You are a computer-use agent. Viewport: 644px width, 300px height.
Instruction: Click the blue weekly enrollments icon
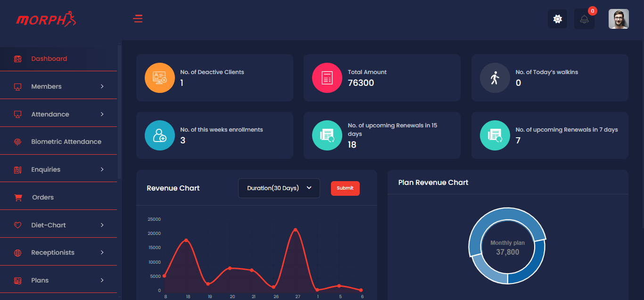[x=160, y=135]
